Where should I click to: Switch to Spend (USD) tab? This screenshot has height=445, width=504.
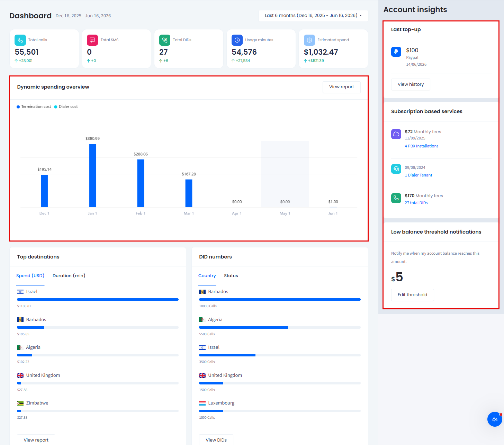[x=30, y=276]
